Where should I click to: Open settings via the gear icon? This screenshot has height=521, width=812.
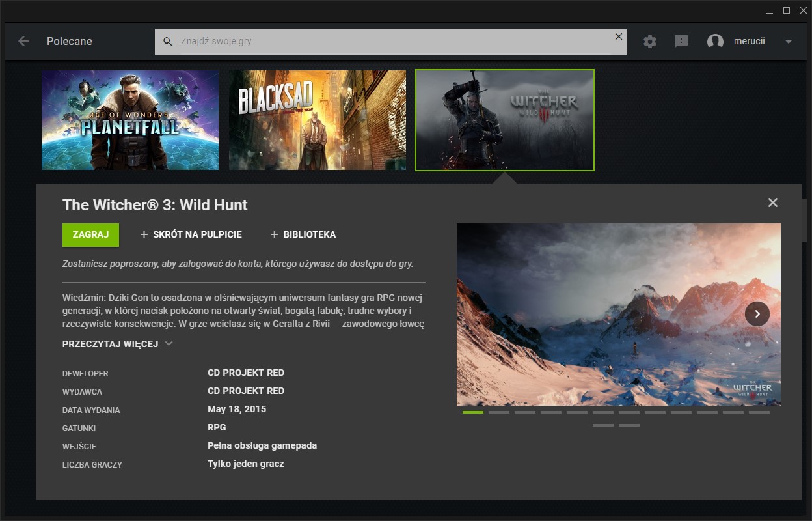pos(650,41)
